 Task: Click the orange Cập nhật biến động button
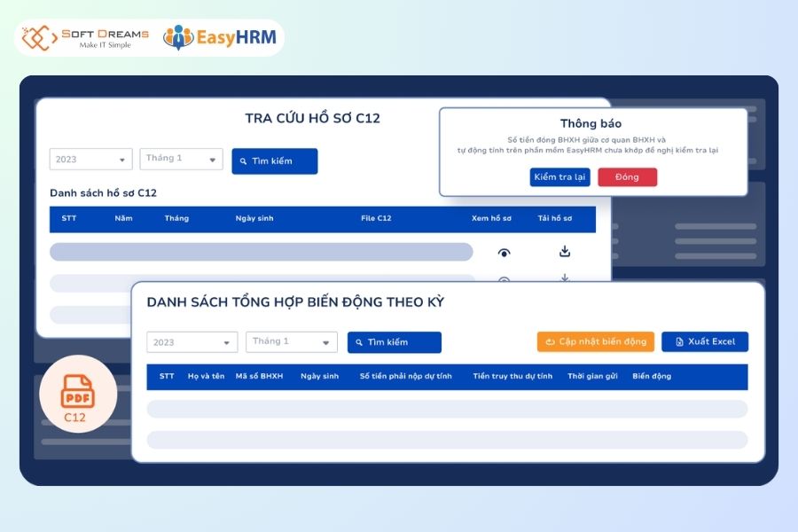click(596, 341)
